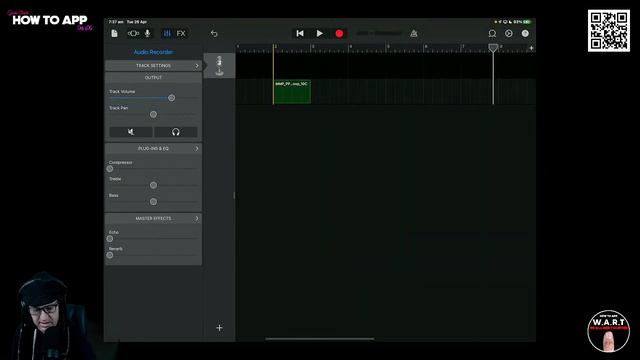Click the OUTPUT section header
Screen dimensions: 640x360
(153, 78)
